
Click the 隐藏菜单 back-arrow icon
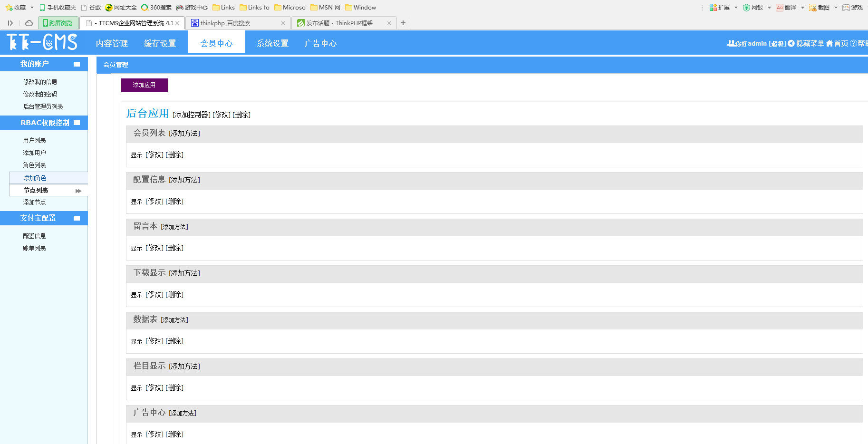(791, 43)
